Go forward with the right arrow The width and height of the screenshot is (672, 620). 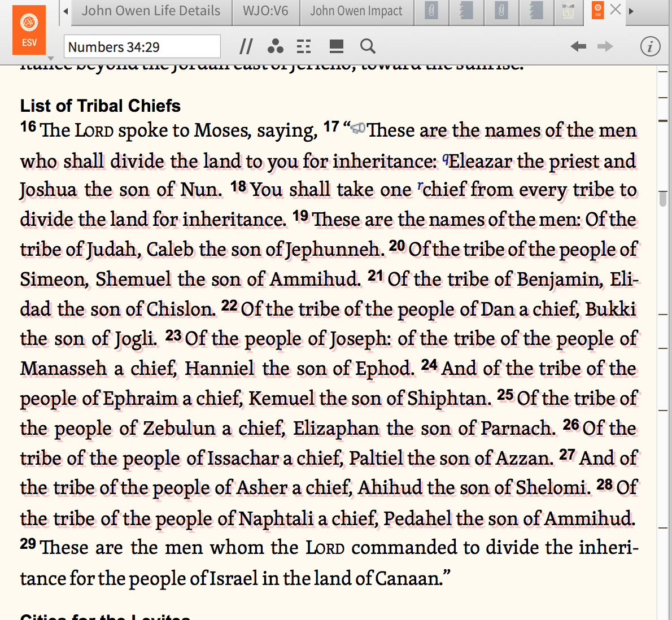click(x=605, y=46)
